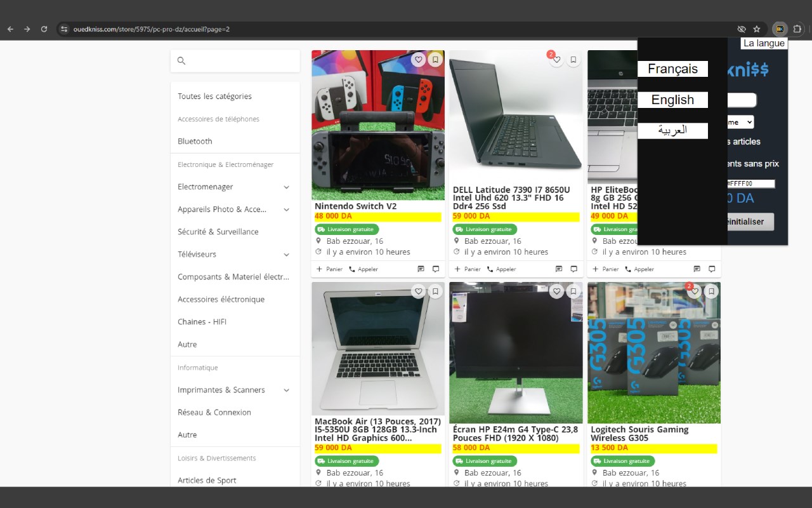This screenshot has width=812, height=508.
Task: Add Nintendo Switch V2 to Panier
Action: point(329,269)
